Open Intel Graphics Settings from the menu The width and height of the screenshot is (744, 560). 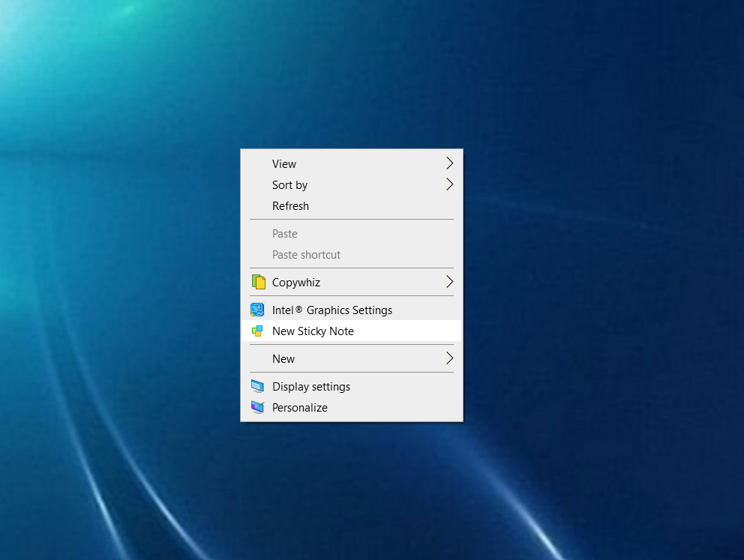[x=332, y=310]
